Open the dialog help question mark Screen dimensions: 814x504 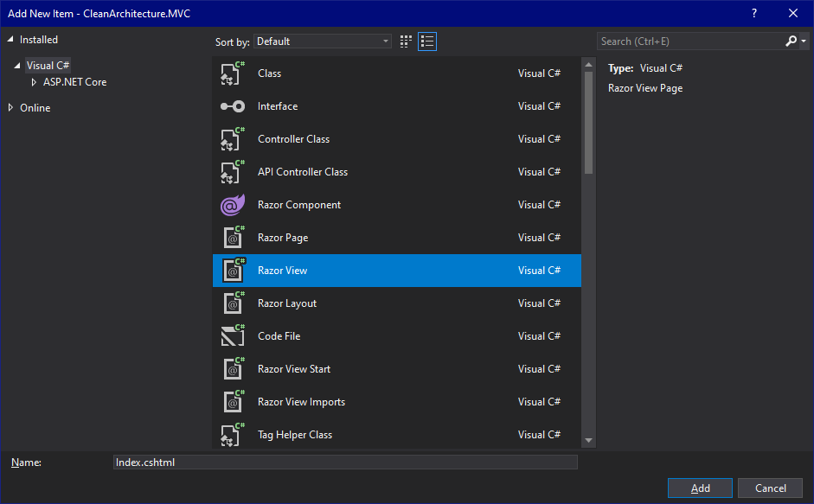(x=754, y=14)
